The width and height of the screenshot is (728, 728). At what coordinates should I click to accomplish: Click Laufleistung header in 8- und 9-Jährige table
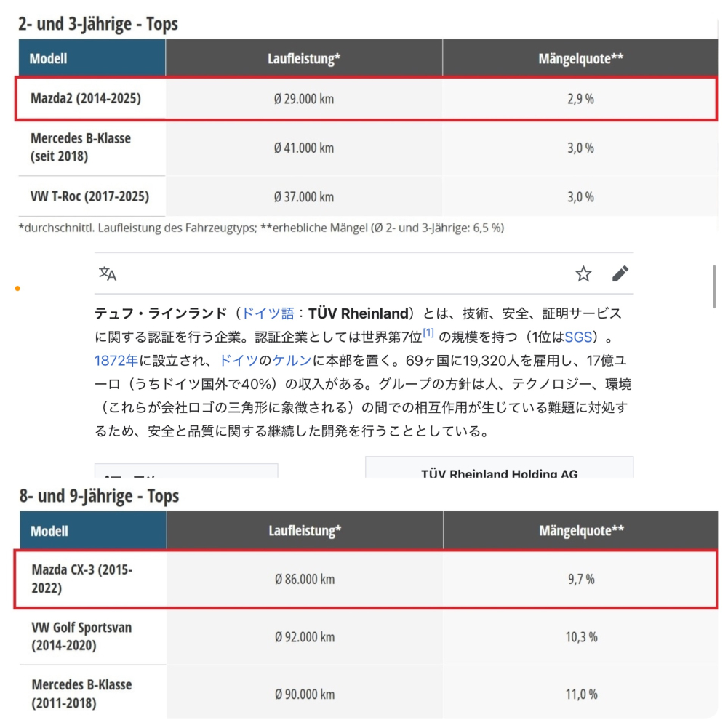(x=305, y=531)
